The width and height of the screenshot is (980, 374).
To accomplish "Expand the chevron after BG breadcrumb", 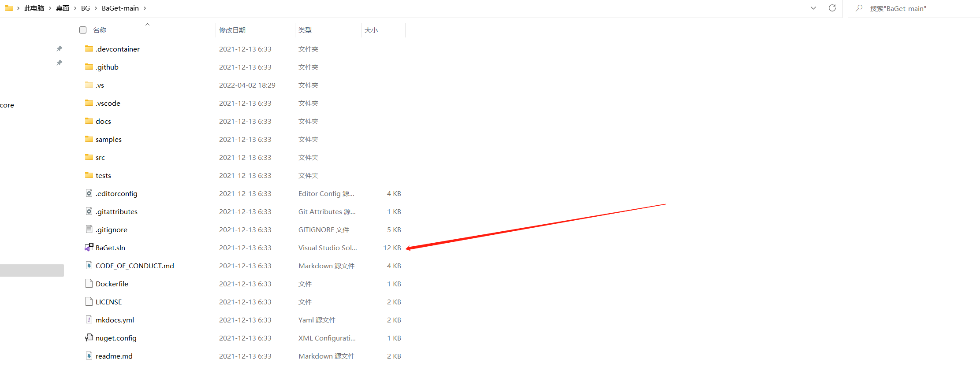I will (96, 8).
